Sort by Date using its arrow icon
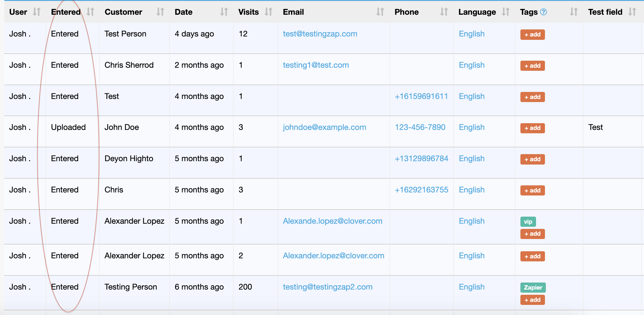Viewport: 644px width, 315px height. coord(224,12)
